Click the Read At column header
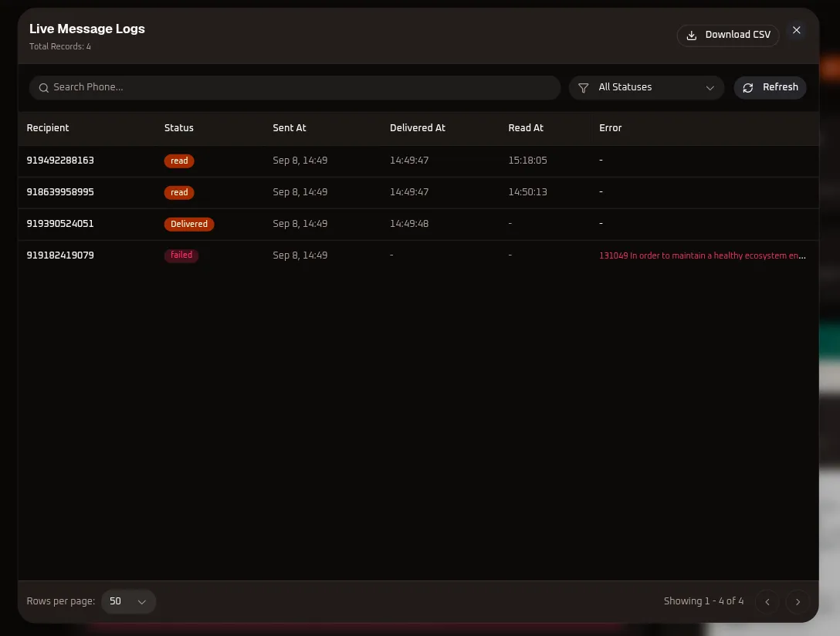This screenshot has width=840, height=636. click(526, 128)
